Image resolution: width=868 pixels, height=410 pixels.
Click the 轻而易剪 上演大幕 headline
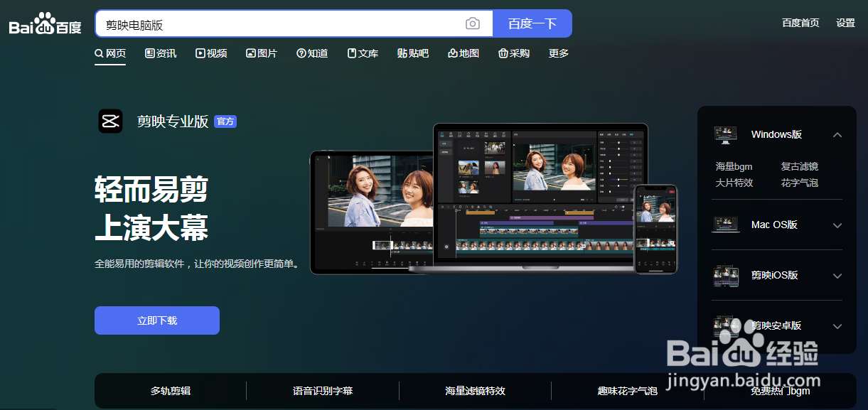tap(151, 210)
